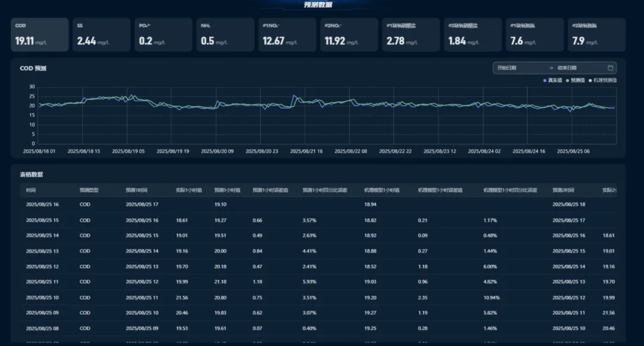Image resolution: width=644 pixels, height=346 pixels.
Task: Select the SS 2.44 mg/L metric card
Action: coord(101,35)
